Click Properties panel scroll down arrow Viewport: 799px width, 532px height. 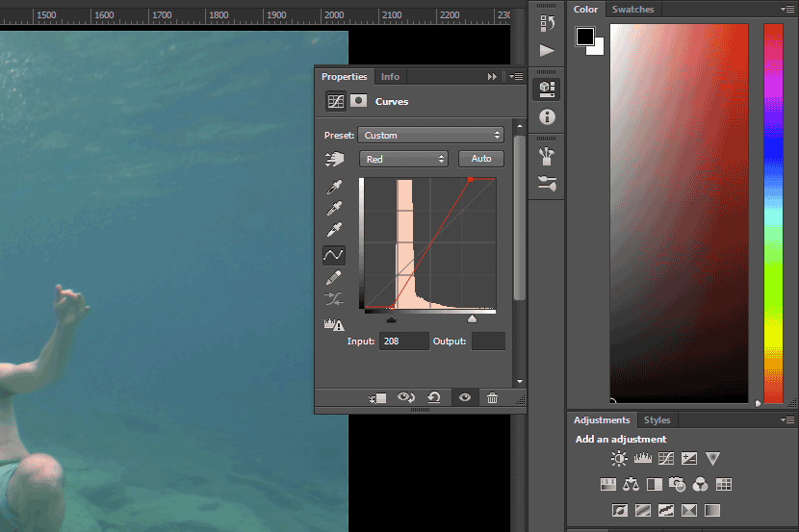click(519, 381)
